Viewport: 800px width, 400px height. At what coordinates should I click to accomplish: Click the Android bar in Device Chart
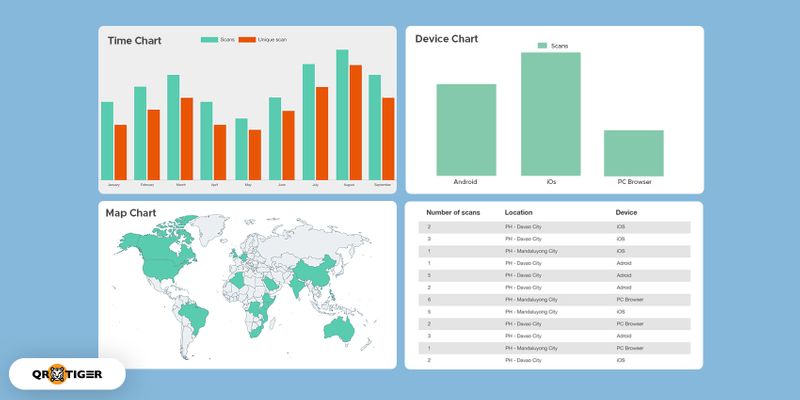tap(466, 129)
